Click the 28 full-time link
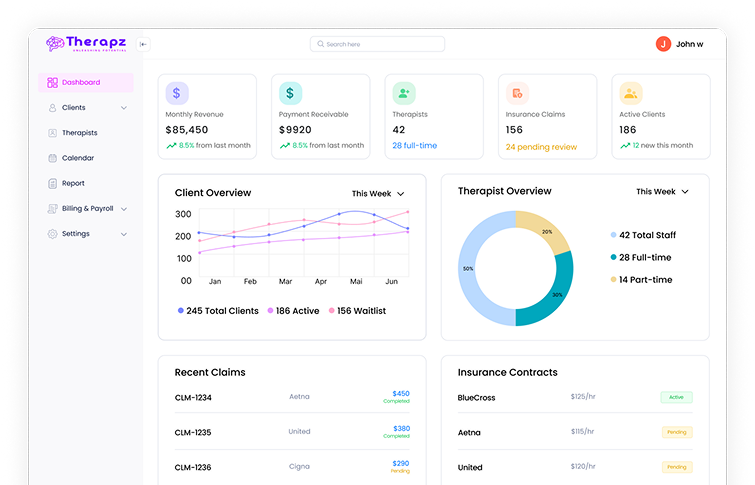755x485 pixels. pos(414,146)
